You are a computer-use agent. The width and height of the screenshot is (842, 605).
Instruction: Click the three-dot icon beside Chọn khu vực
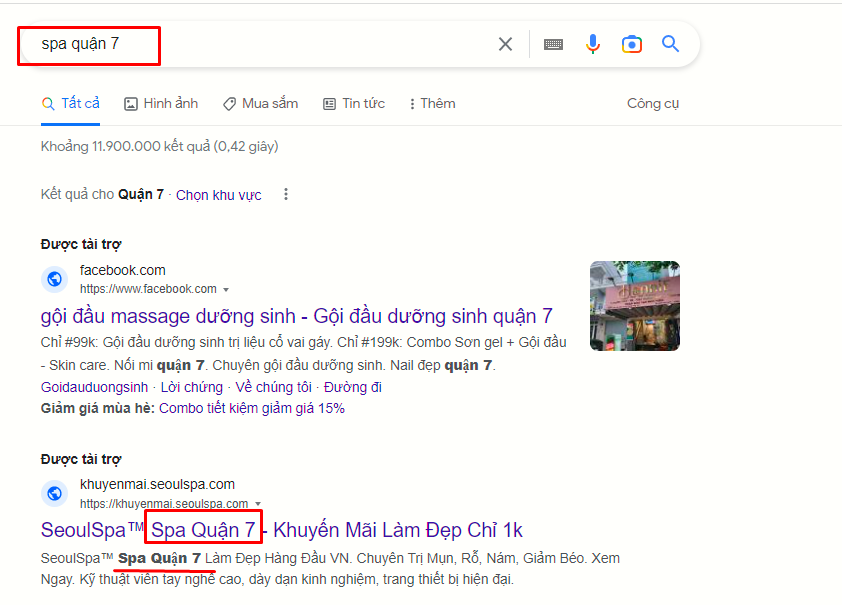click(x=286, y=194)
